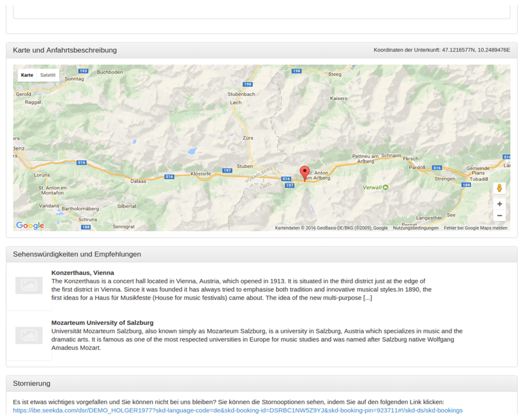Click the Pardöll label on map
The width and height of the screenshot is (521, 420).
tap(417, 167)
